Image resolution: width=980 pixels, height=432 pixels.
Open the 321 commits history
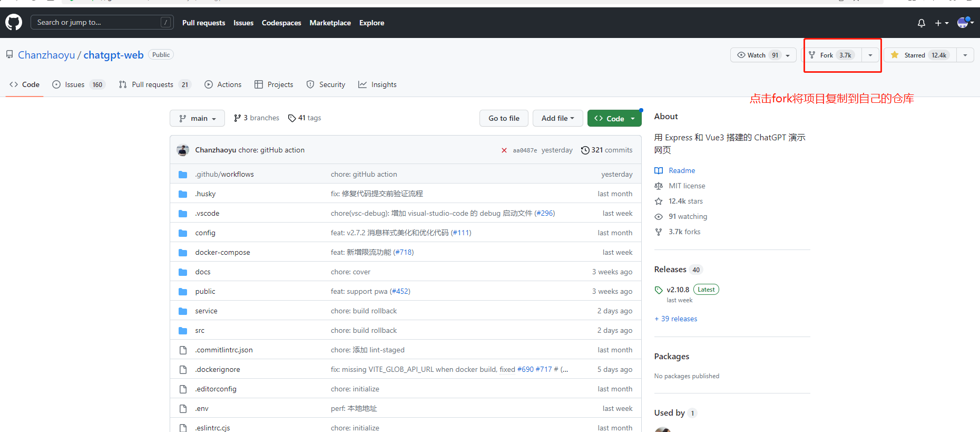coord(606,150)
